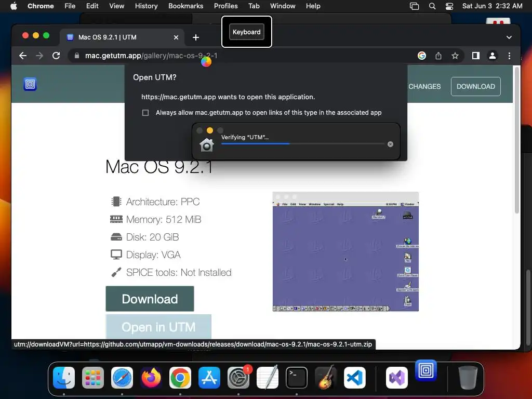This screenshot has width=532, height=399.
Task: Open the Help menu
Action: 313,6
